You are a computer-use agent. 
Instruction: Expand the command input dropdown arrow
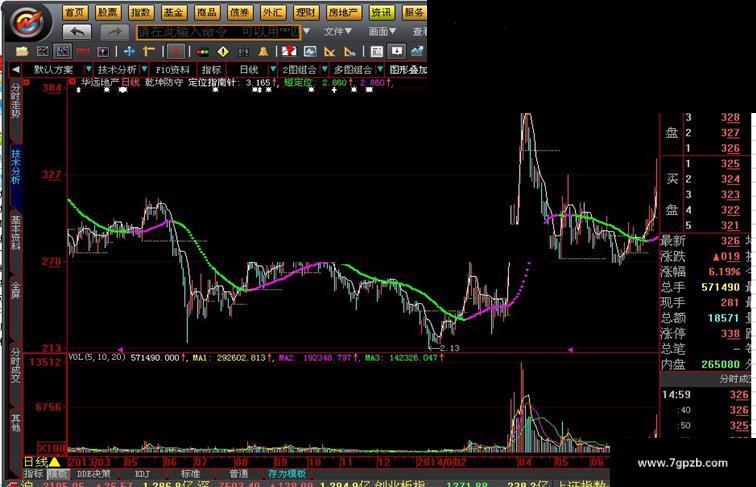pyautogui.click(x=306, y=32)
